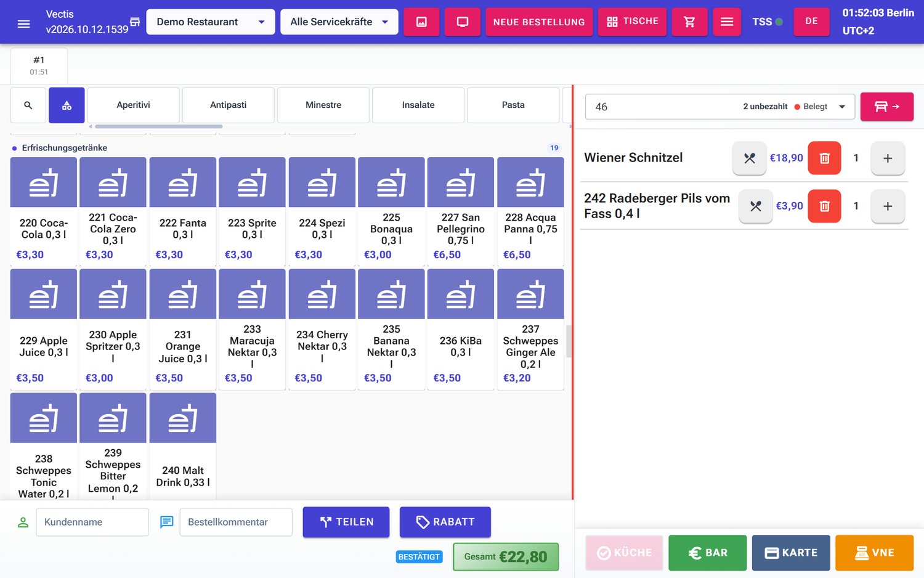The image size is (924, 578).
Task: Add one more Radeberger Pils
Action: [x=888, y=206]
